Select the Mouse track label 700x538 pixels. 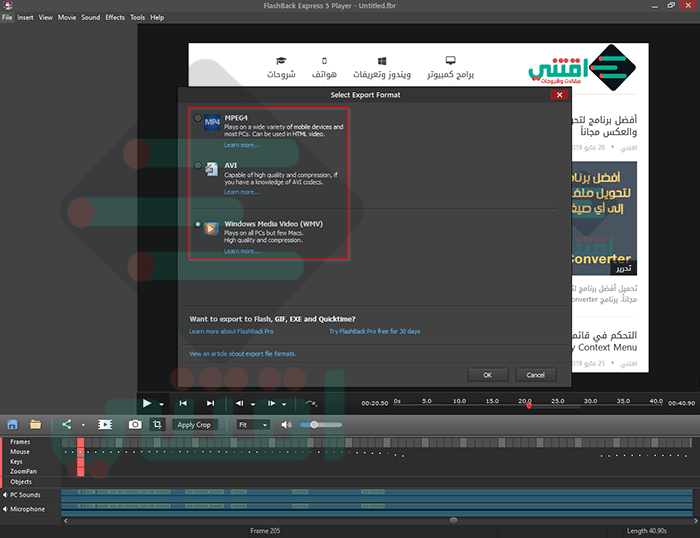(x=20, y=451)
